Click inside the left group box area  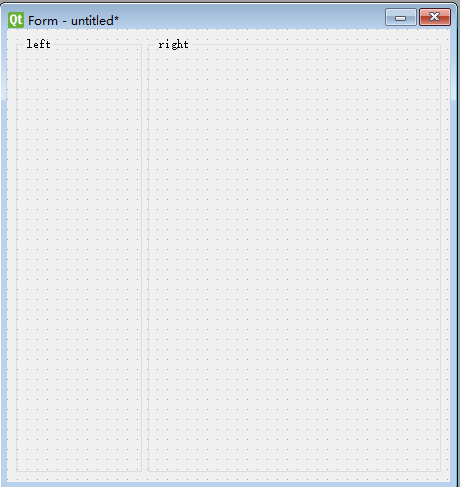click(x=79, y=258)
